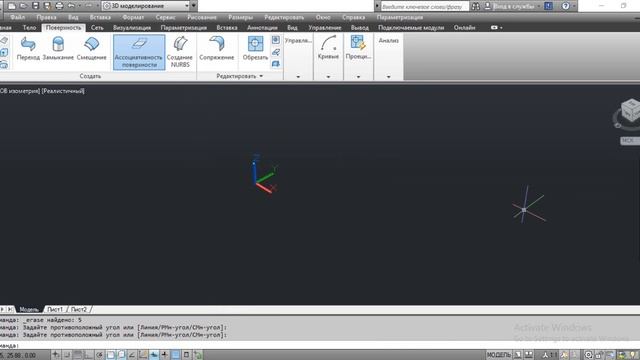Open the Правка menu
This screenshot has height=360, width=640.
pos(46,17)
